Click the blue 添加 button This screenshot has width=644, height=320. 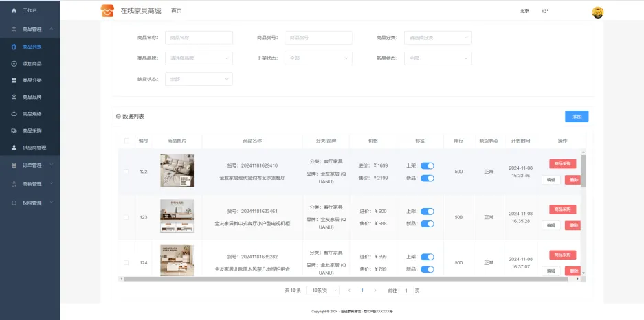coord(576,117)
